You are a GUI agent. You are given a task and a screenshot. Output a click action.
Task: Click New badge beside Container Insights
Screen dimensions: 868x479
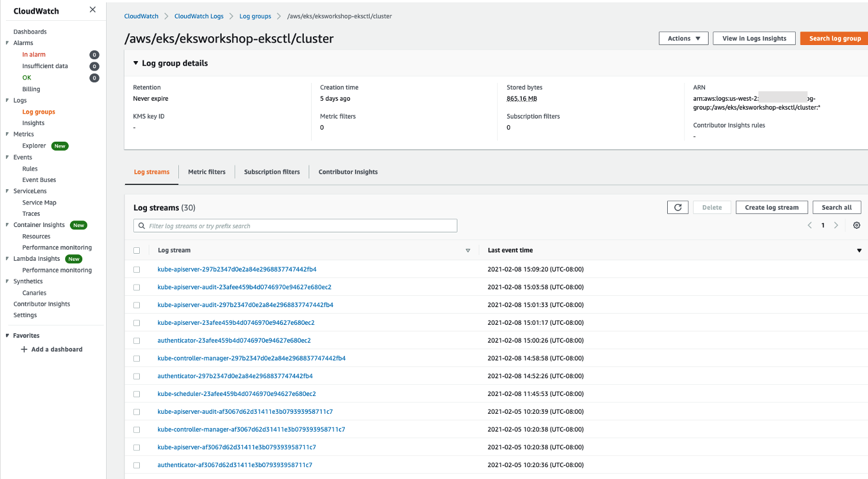[79, 225]
